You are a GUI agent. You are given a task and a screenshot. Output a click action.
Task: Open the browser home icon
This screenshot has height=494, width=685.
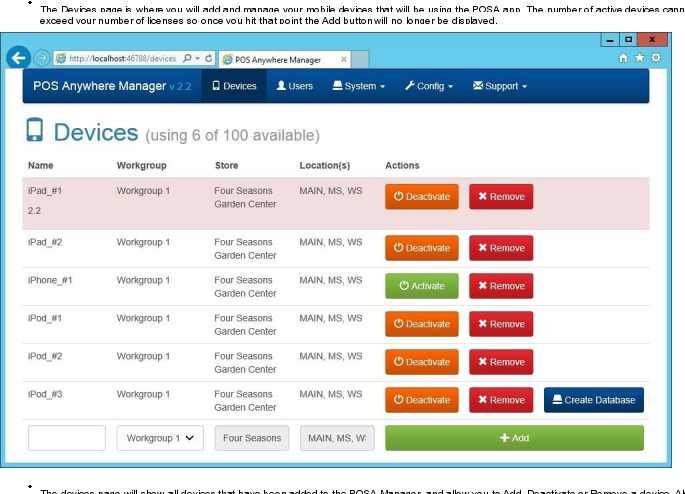[623, 58]
